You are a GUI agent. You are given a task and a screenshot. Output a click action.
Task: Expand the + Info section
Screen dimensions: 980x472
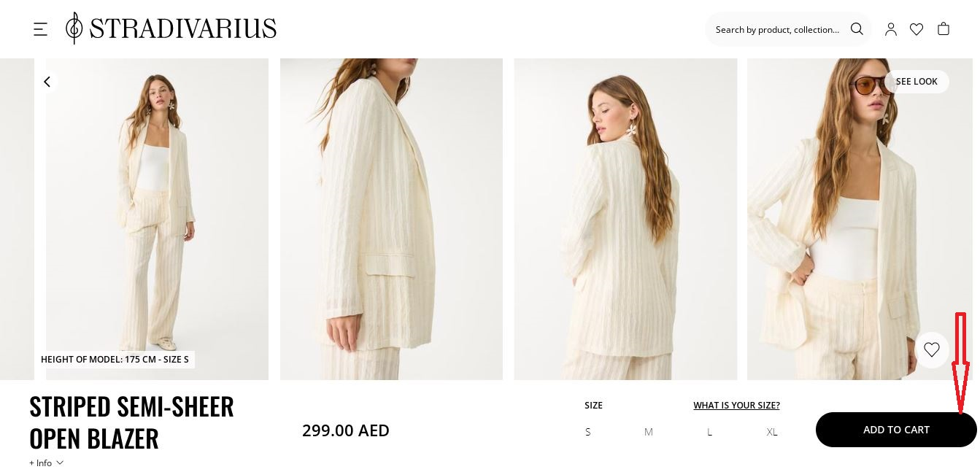46,463
